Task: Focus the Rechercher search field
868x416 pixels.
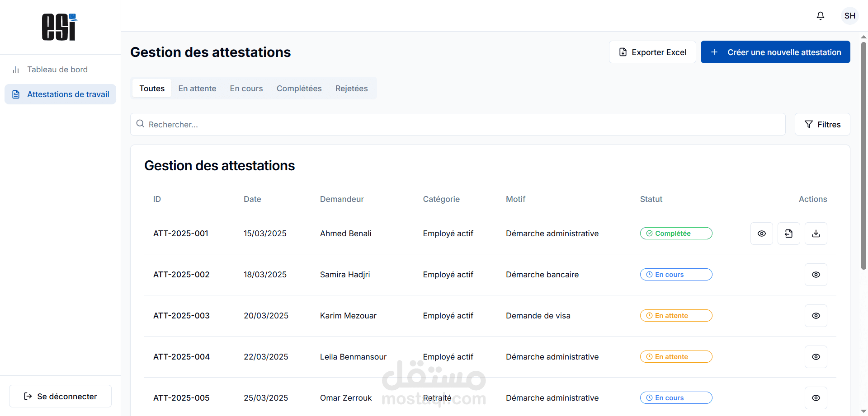Action: pos(458,124)
